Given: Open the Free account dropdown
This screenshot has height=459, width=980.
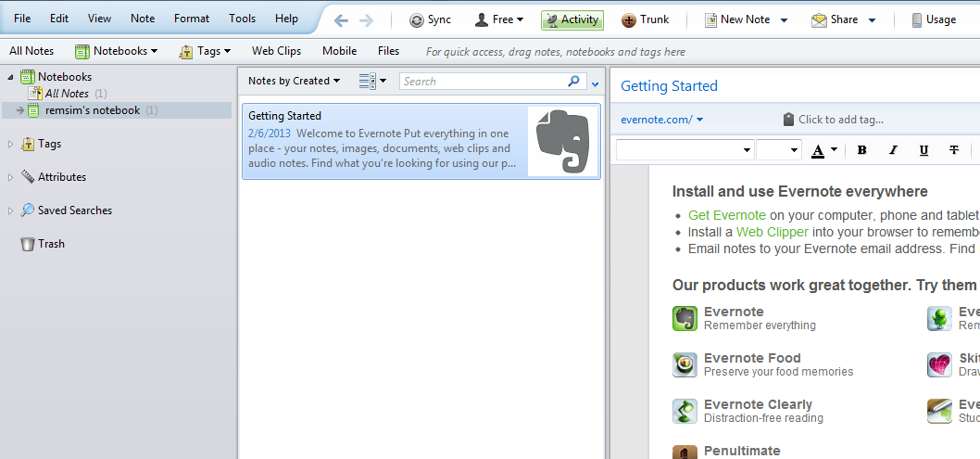Looking at the screenshot, I should point(498,20).
